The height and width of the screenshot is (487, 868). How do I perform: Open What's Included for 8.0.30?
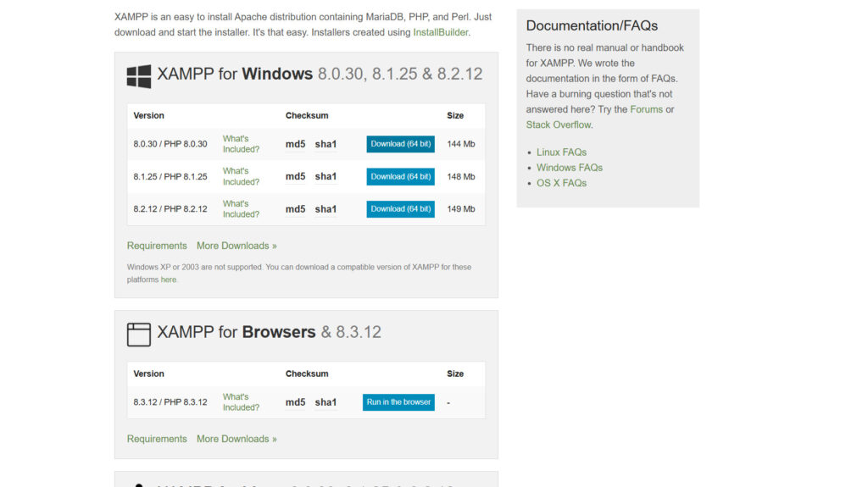click(241, 144)
